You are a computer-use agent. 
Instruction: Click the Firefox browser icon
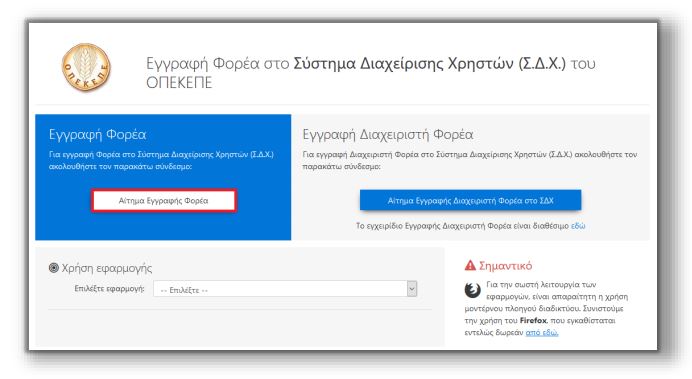point(473,290)
